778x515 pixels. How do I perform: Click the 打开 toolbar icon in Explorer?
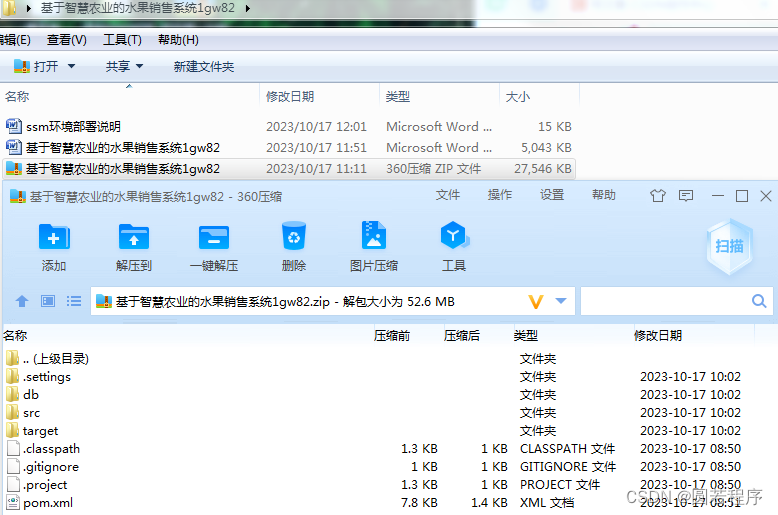pyautogui.click(x=22, y=66)
